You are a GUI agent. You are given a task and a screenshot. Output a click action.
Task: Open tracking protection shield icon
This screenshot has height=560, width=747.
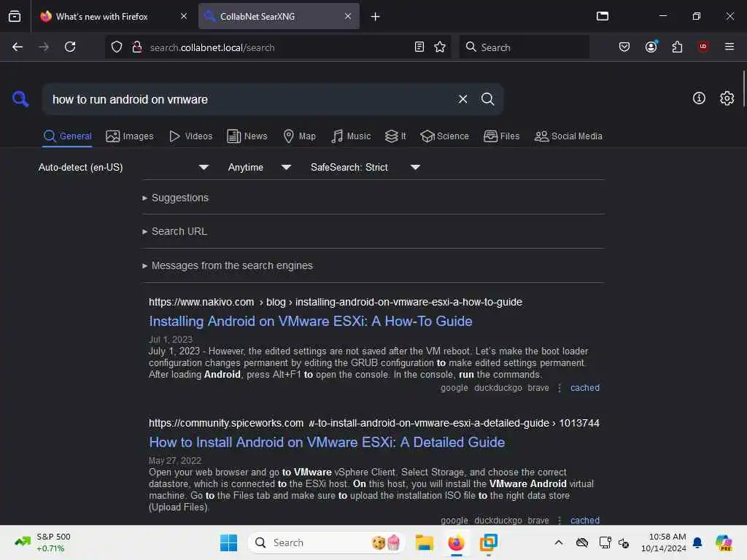pos(117,47)
